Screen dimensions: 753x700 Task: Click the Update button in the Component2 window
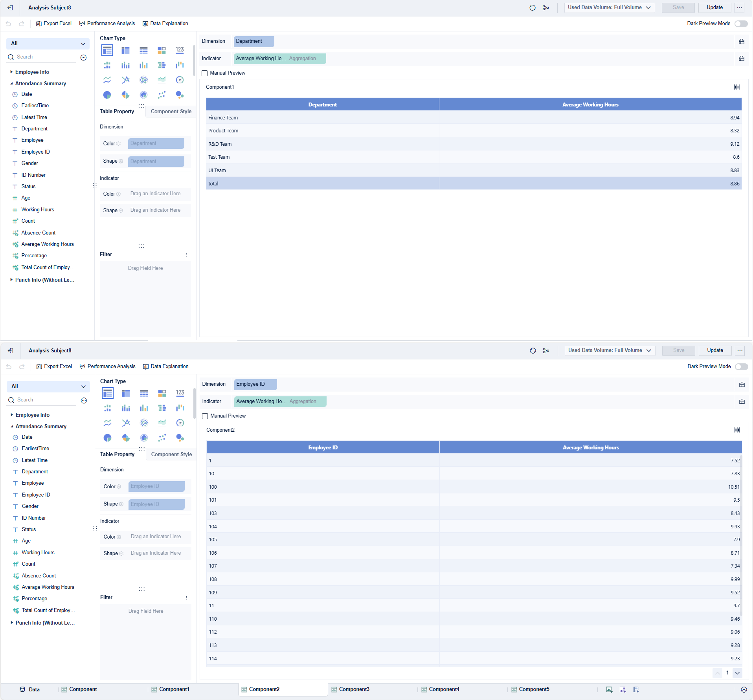click(x=715, y=350)
